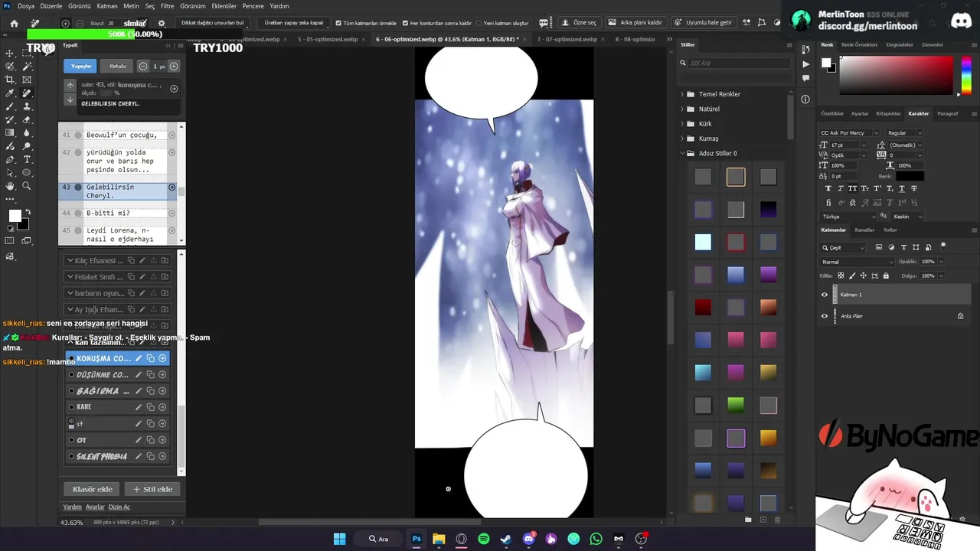Select the Pen tool
Viewport: 980px width, 551px height.
tap(10, 159)
